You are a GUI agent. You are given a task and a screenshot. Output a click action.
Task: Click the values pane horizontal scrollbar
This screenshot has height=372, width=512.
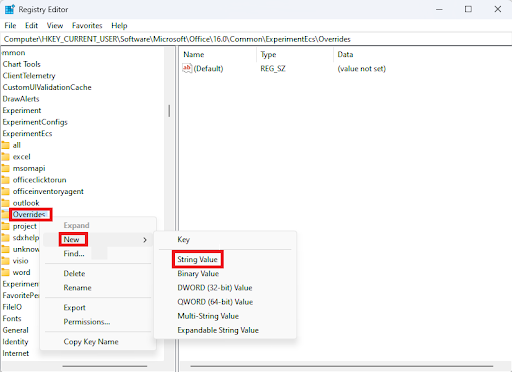(342, 366)
